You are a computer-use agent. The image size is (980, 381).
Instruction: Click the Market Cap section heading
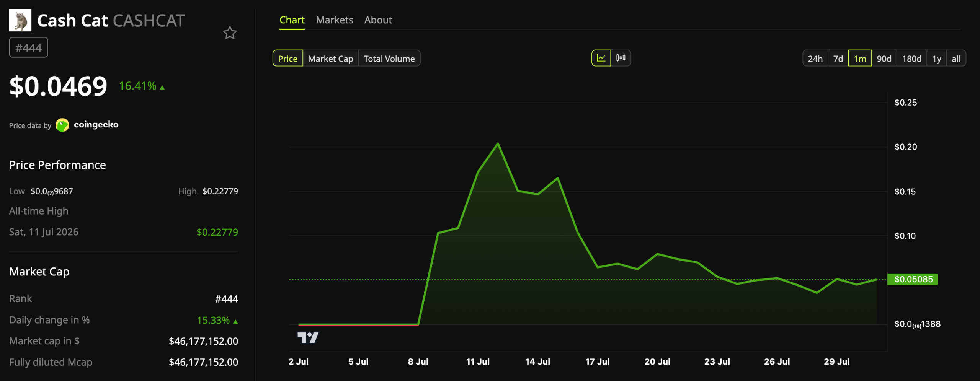pos(39,272)
